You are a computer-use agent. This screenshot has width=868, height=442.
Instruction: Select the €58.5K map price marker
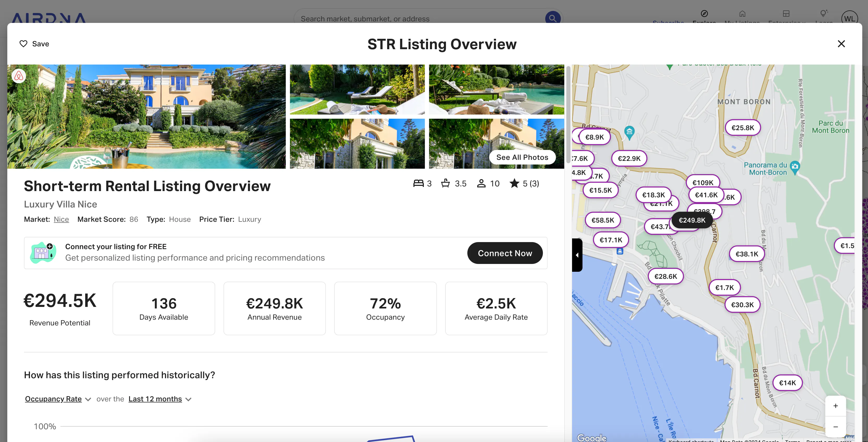click(x=603, y=220)
